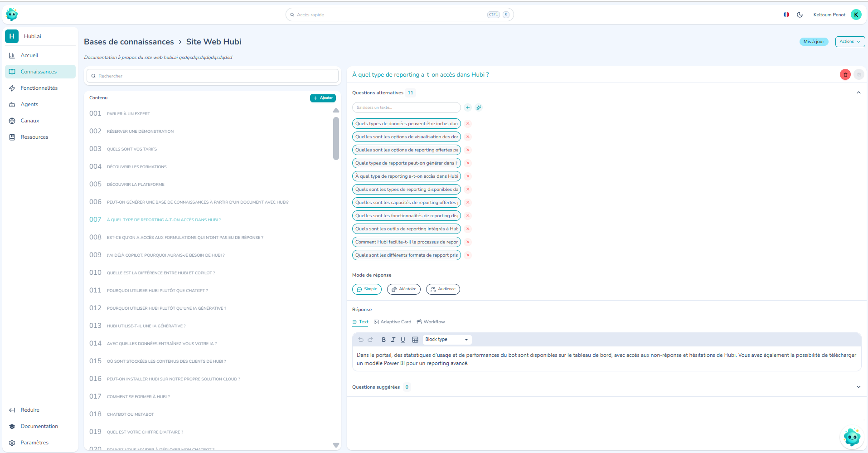The image size is (868, 453).
Task: Click undo icon in editor toolbar
Action: pos(361,340)
